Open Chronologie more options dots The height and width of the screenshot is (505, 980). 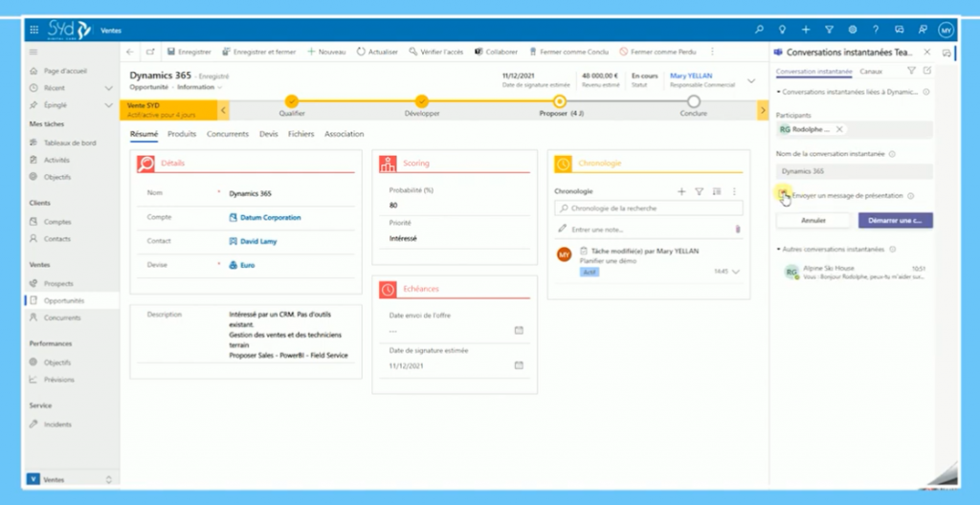click(734, 192)
